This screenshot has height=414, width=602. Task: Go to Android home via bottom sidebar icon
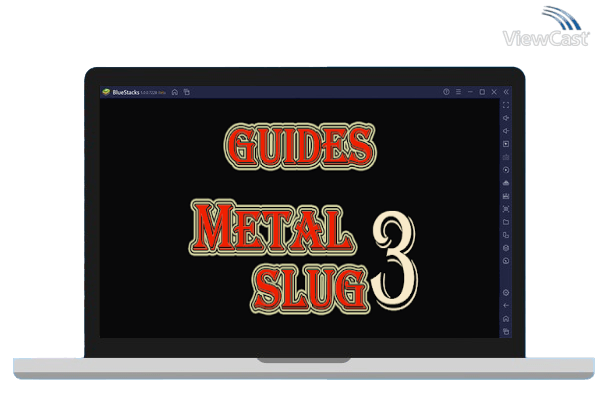[x=506, y=319]
